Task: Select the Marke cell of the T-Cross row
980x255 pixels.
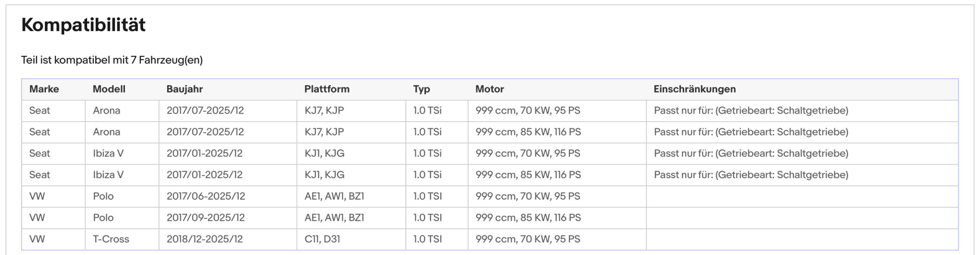Action: coord(37,239)
